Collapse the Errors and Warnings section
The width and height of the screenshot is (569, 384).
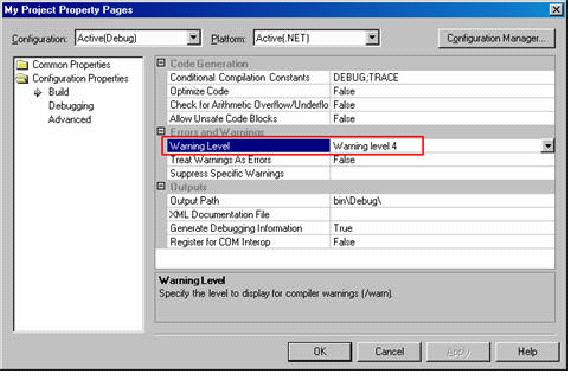(161, 131)
